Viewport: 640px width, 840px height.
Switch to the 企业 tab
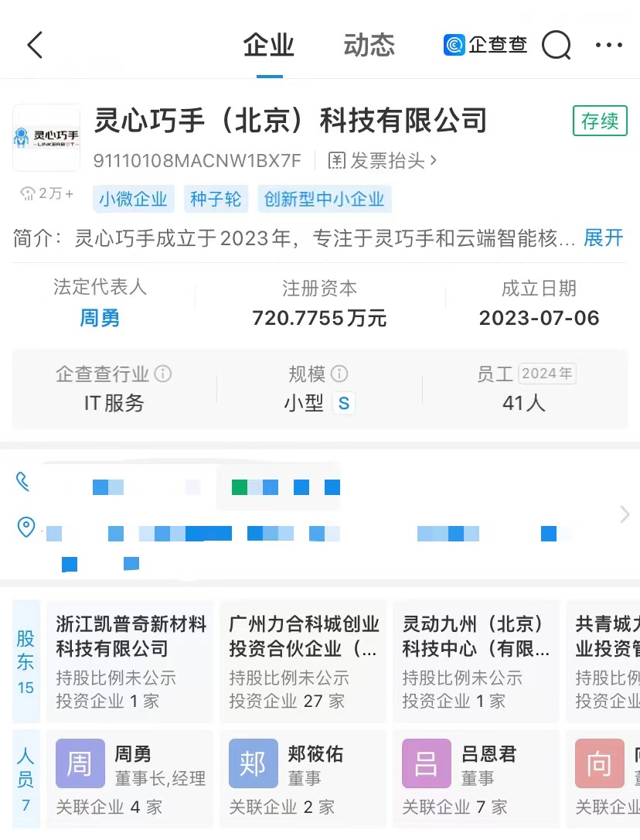269,45
